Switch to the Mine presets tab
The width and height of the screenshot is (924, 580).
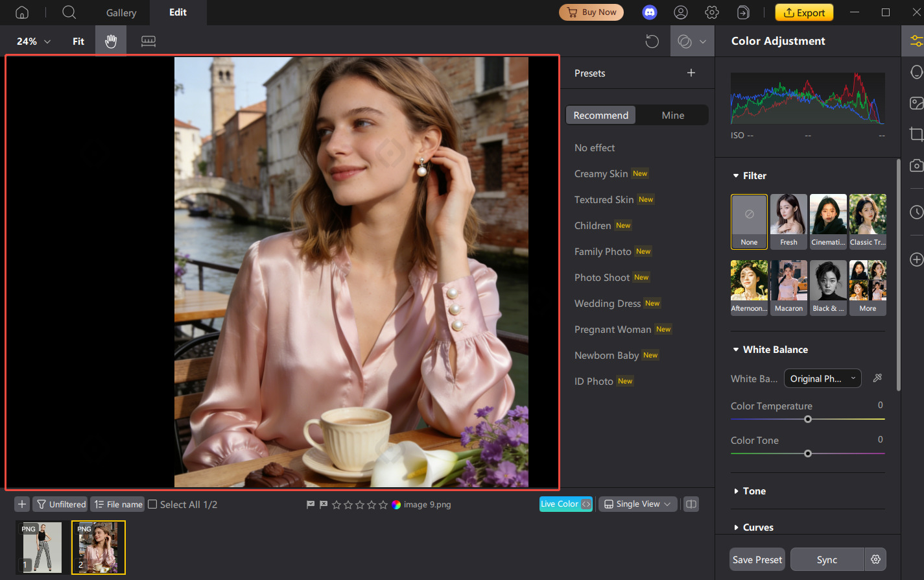[x=672, y=115]
